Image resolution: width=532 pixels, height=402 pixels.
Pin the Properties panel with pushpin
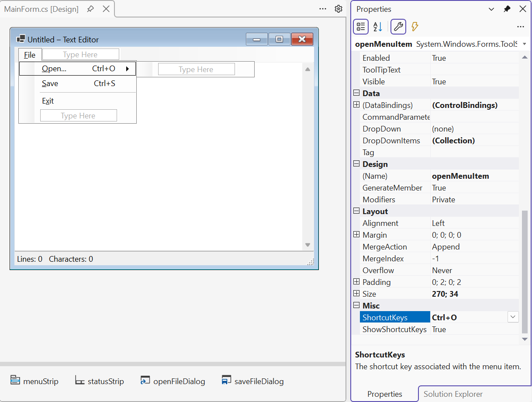(507, 9)
